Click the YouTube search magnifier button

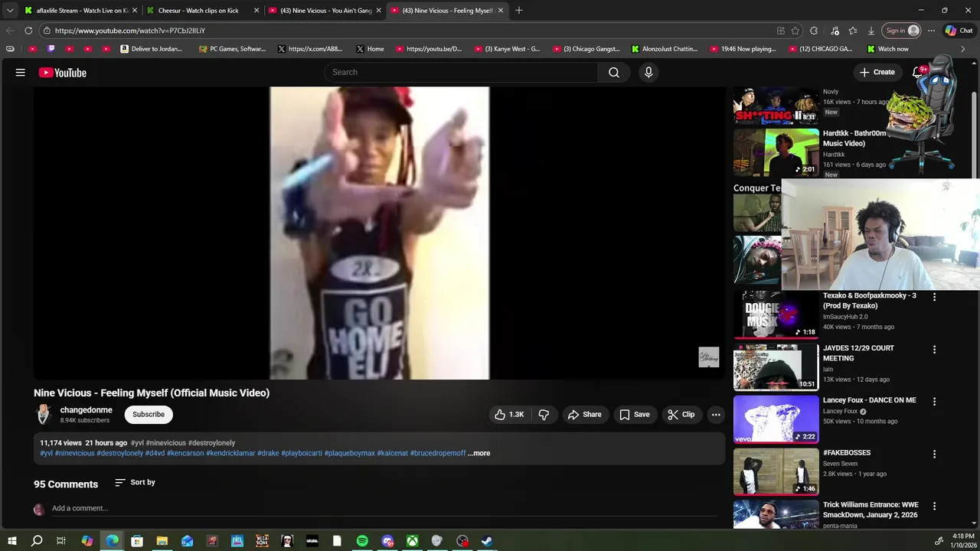tap(614, 72)
